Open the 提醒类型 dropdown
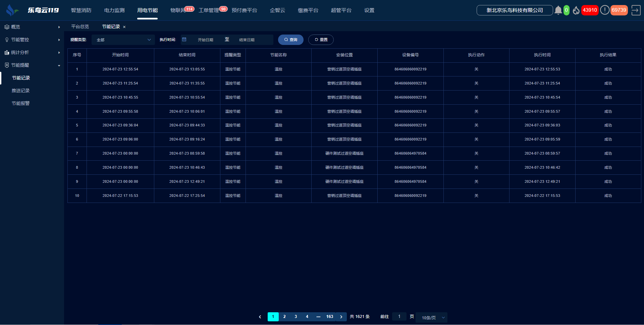The width and height of the screenshot is (644, 325). pyautogui.click(x=123, y=40)
